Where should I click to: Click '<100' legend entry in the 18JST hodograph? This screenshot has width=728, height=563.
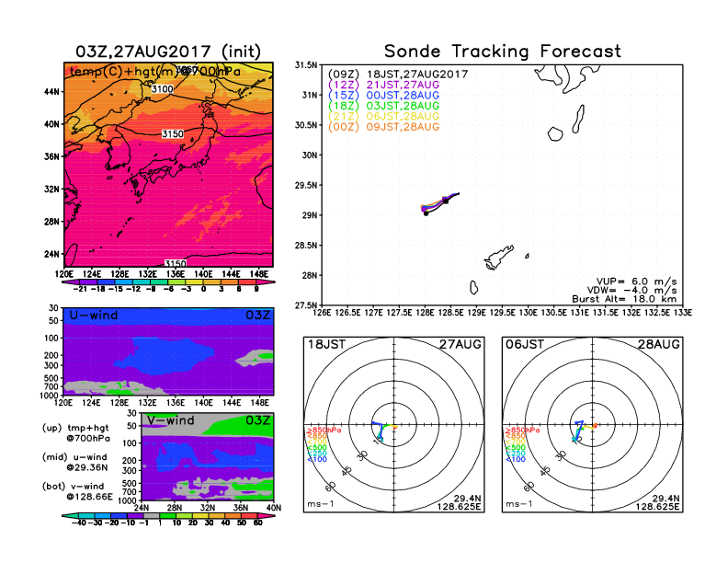317,459
